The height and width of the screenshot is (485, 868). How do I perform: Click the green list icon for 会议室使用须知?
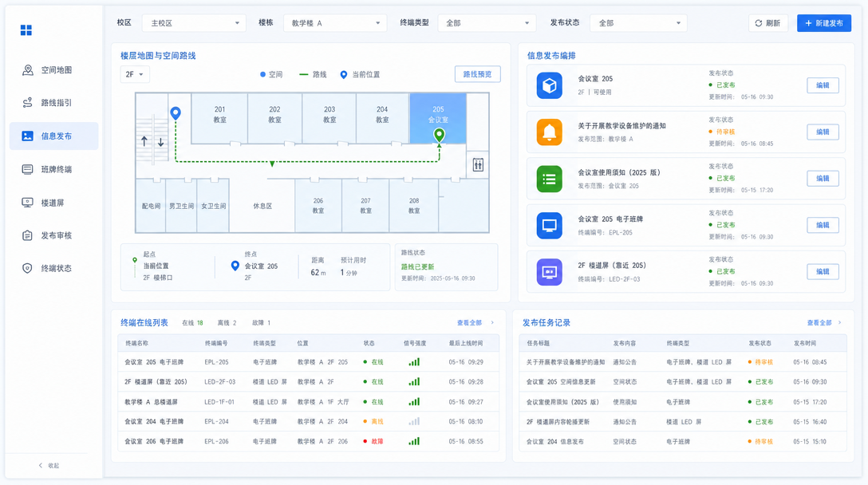coord(549,179)
